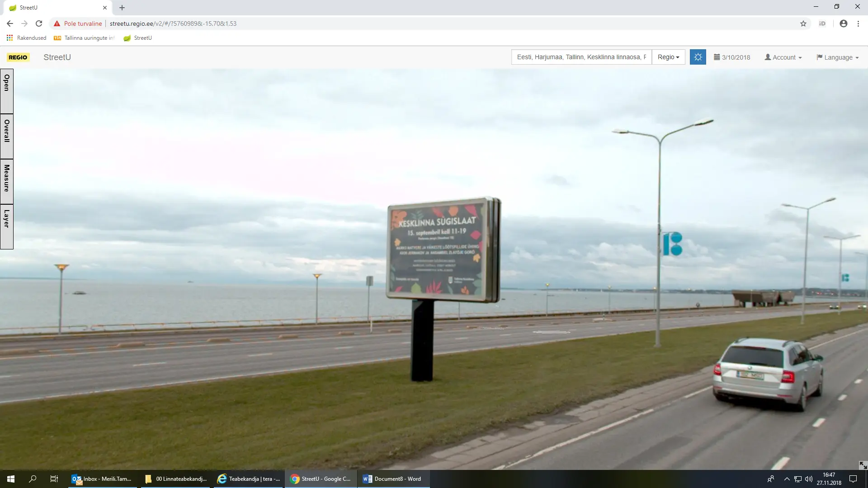The image size is (868, 488).
Task: Open the Account dropdown menu
Action: click(783, 57)
